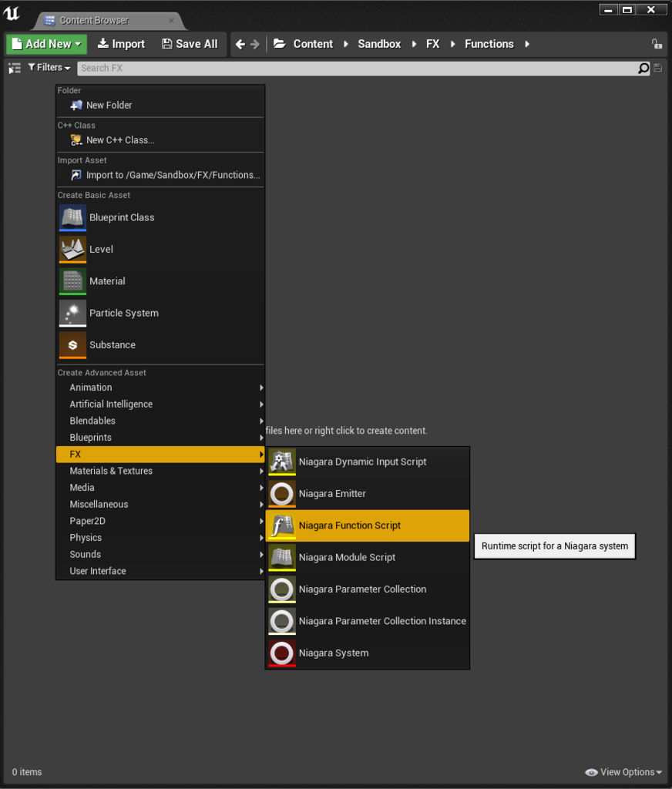Click the Niagara Emitter ring icon
Screen dimensions: 672x789
tap(282, 494)
